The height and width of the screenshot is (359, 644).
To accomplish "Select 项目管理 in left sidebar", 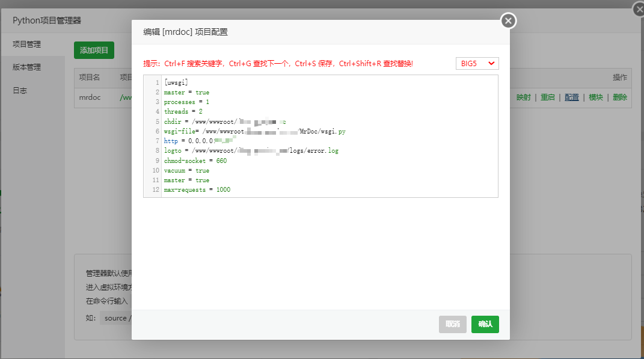I will [26, 44].
